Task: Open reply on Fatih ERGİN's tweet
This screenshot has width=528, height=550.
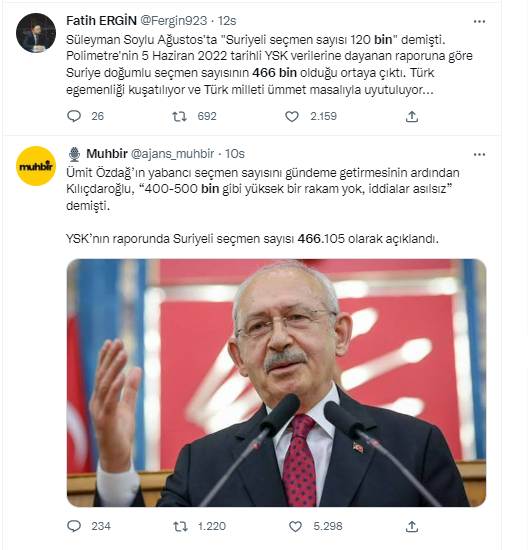Action: [x=74, y=116]
